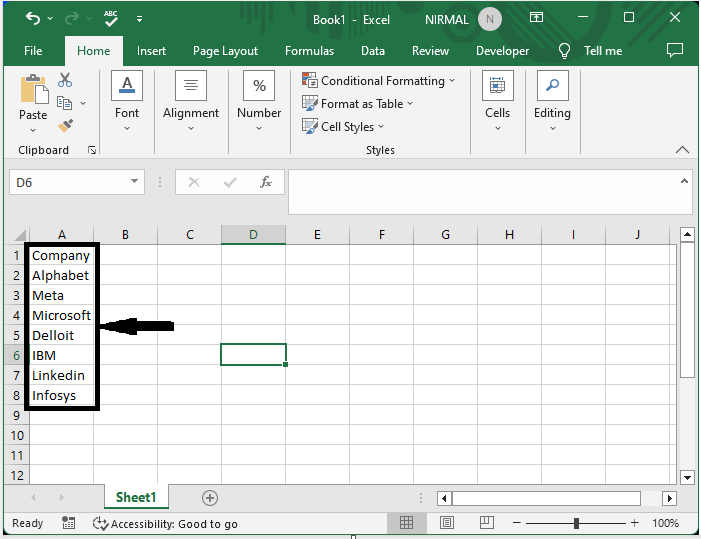The image size is (701, 539).
Task: Open the File menu
Action: (33, 51)
